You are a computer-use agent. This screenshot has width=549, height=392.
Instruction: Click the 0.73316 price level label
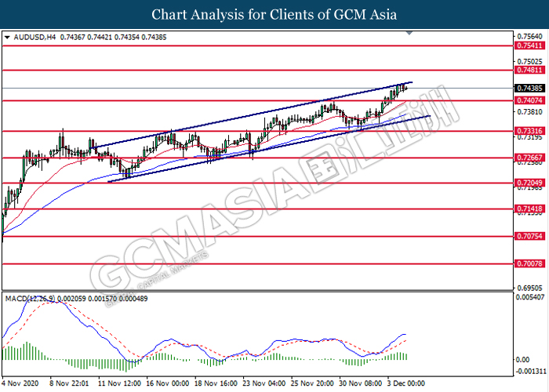coord(529,131)
